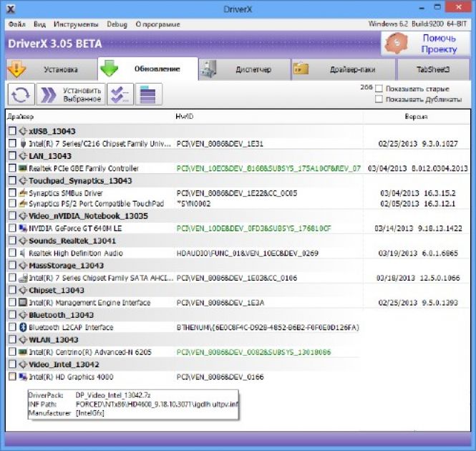
Task: Open the Файл menu
Action: click(16, 24)
